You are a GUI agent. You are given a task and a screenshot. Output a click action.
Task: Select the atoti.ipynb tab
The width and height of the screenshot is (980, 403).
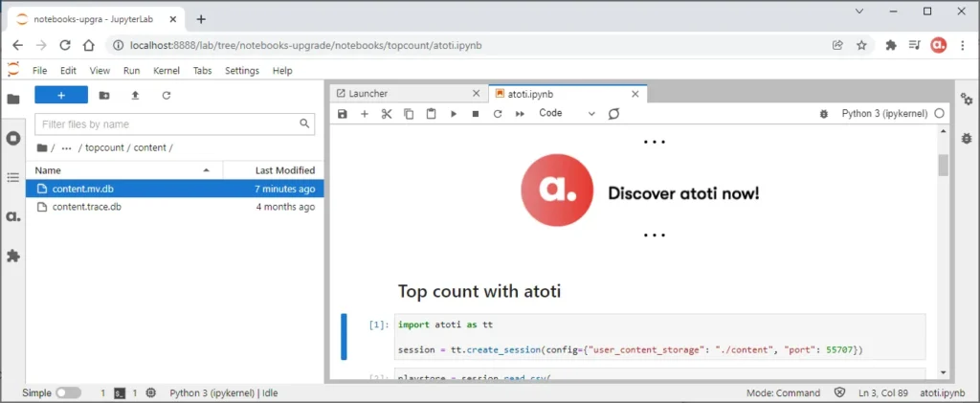(568, 94)
